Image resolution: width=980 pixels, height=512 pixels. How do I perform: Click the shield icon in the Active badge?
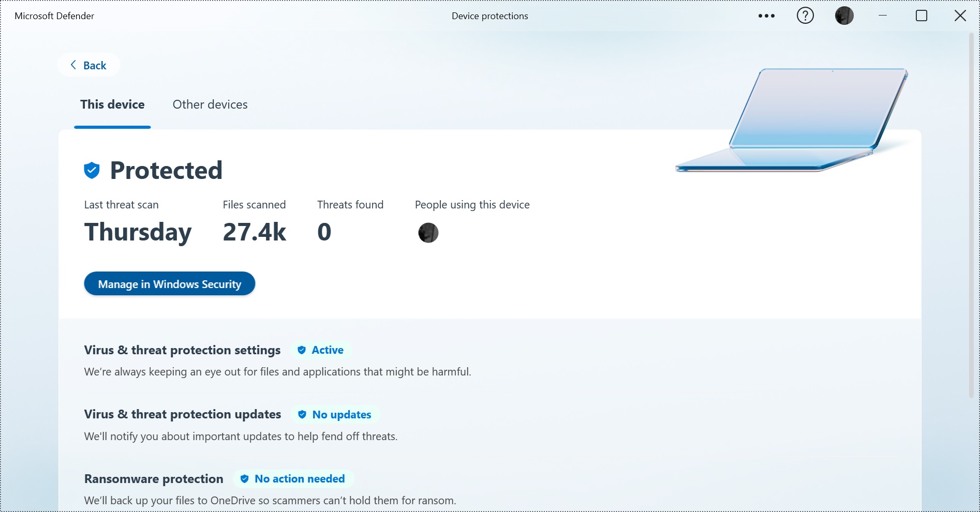pos(302,350)
